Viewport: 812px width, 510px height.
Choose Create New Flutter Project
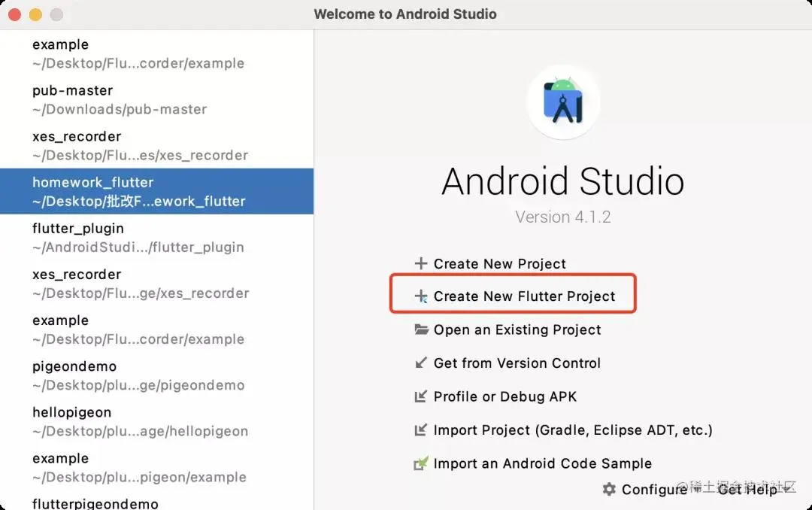click(x=524, y=296)
